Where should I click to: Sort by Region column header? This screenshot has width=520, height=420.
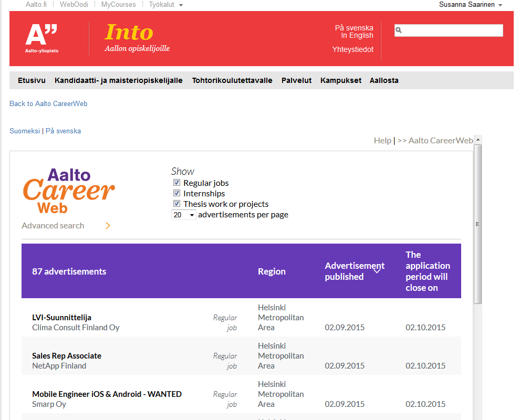(272, 271)
